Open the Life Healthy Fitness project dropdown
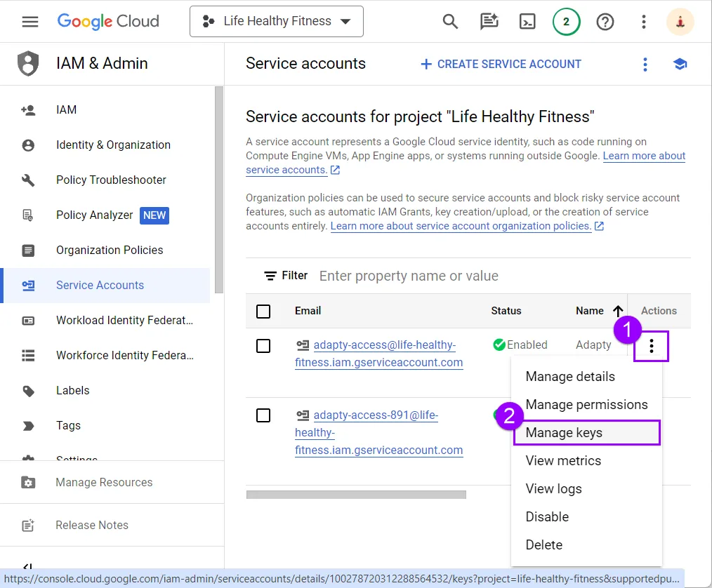 277,22
